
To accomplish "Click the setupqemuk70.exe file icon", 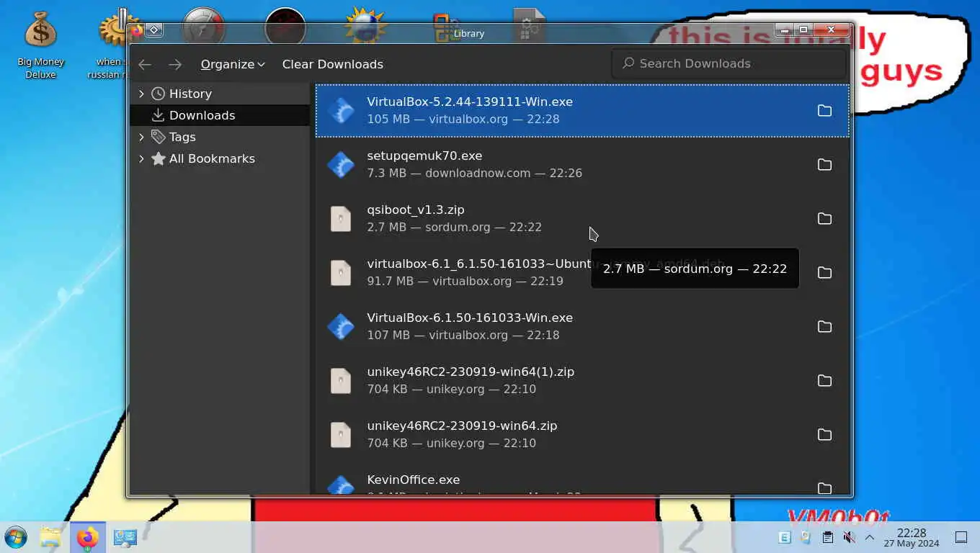I will (x=341, y=164).
